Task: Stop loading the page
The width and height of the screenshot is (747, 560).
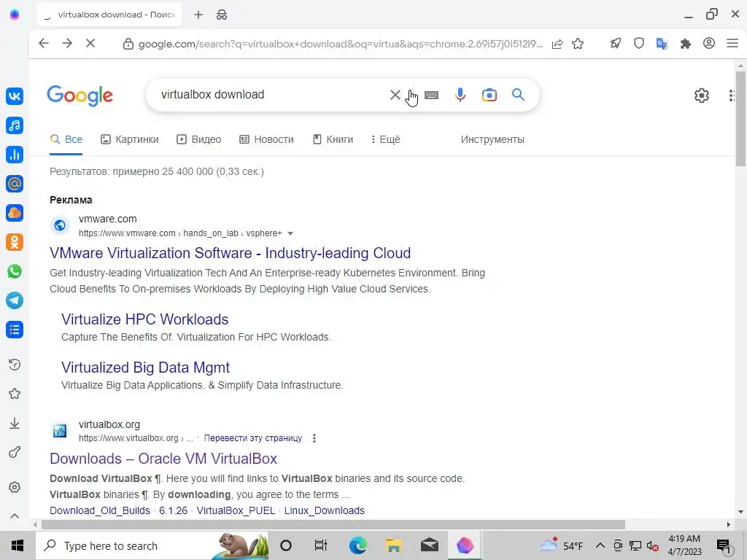Action: [90, 43]
